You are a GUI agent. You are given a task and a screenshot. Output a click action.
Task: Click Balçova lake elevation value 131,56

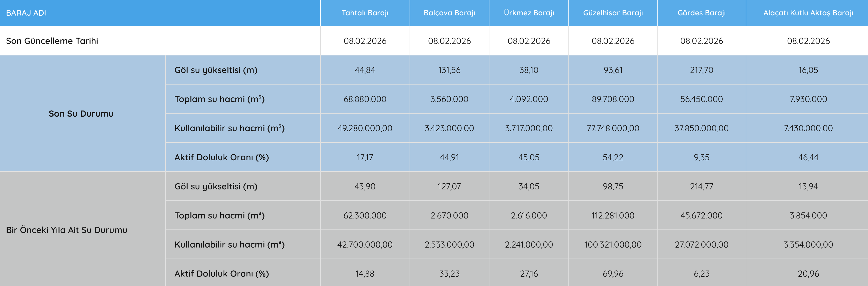coord(449,70)
